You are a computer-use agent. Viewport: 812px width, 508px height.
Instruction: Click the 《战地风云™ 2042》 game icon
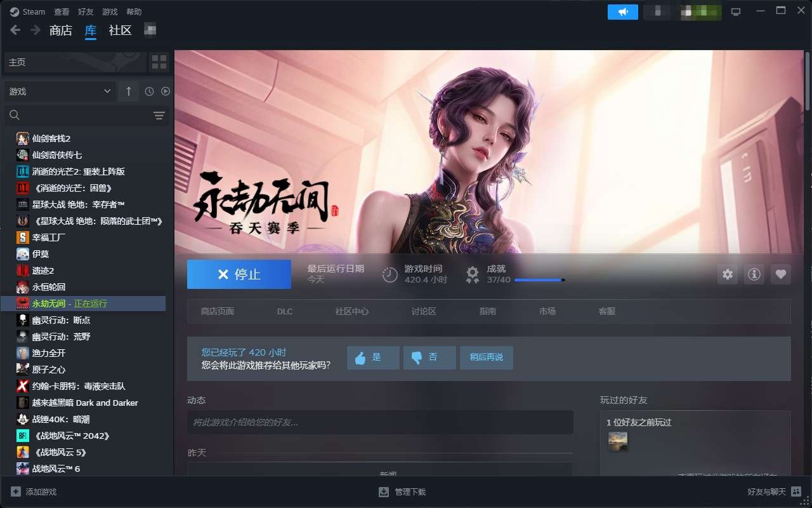(23, 436)
